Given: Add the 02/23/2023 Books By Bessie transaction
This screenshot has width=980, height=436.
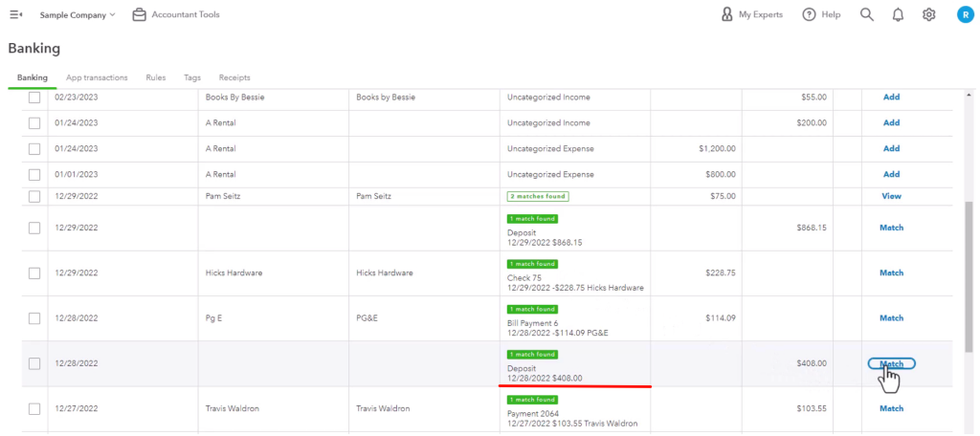Looking at the screenshot, I should tap(891, 97).
